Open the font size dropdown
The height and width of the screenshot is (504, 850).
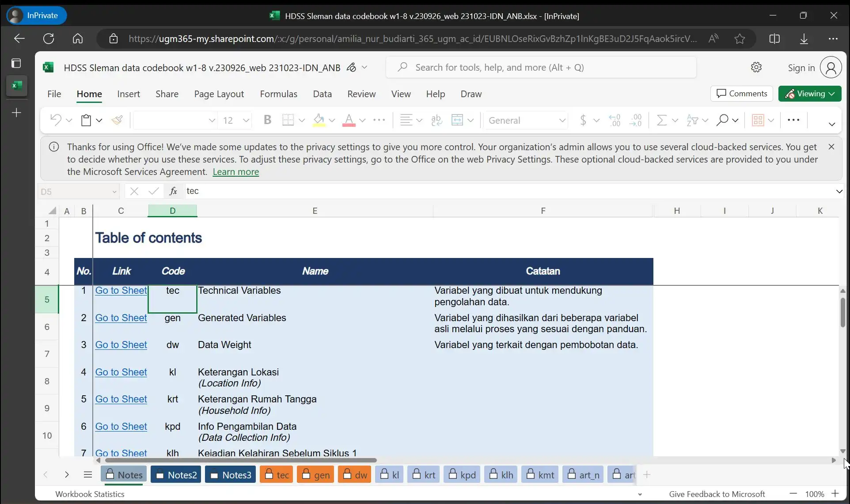[246, 120]
